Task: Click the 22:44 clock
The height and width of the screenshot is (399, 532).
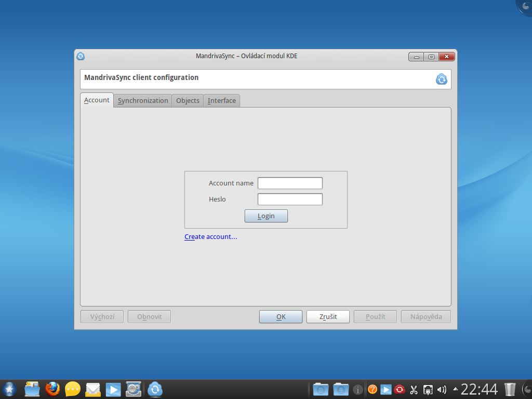Action: tap(479, 389)
